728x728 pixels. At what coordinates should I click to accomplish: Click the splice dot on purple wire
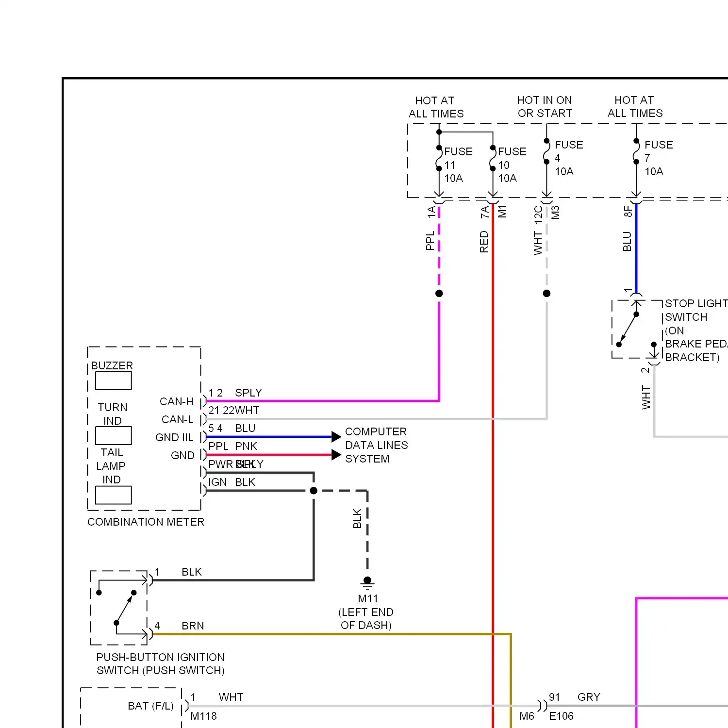(439, 293)
